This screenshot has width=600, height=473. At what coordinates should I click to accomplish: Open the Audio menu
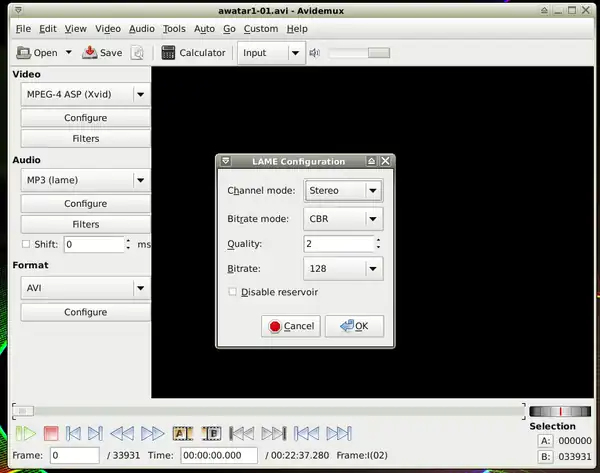(141, 29)
